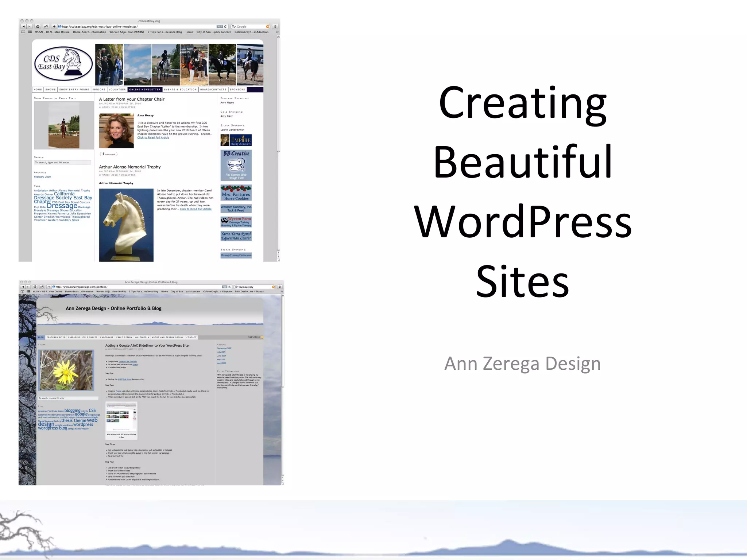This screenshot has height=560, width=747.
Task: Open the Show Entry Forms menu item
Action: point(74,89)
